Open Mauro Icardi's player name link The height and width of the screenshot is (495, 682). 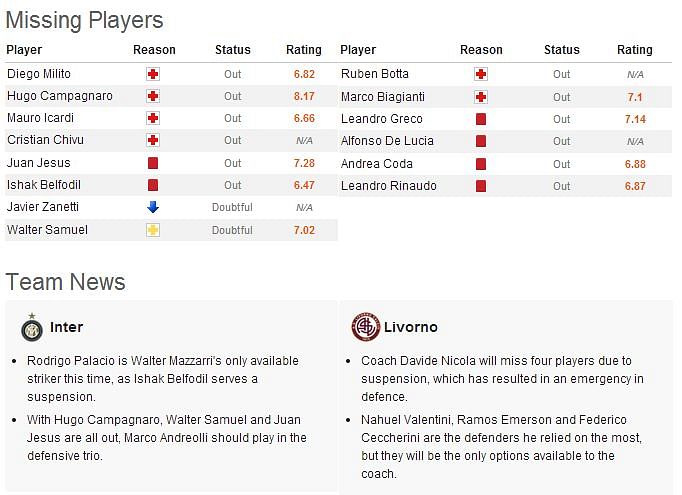pos(40,118)
